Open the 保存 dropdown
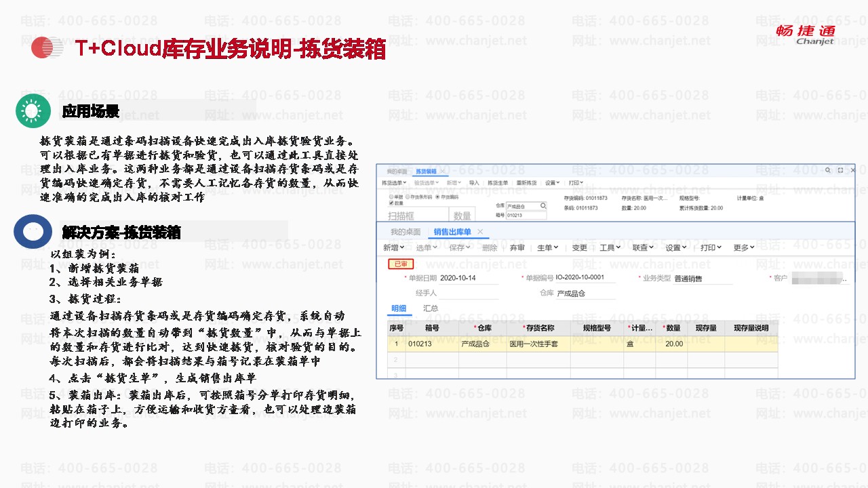 click(x=460, y=247)
